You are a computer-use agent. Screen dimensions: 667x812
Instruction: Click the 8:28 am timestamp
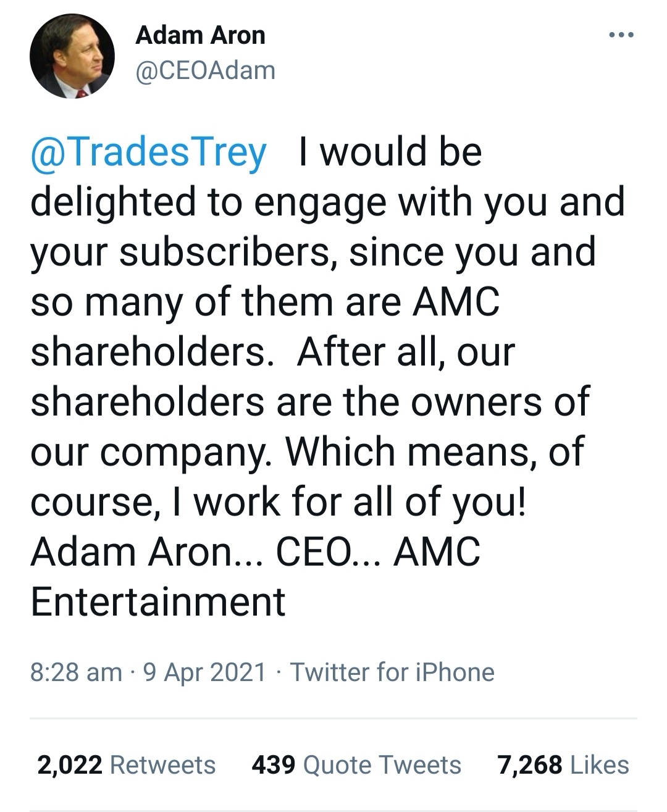click(76, 672)
